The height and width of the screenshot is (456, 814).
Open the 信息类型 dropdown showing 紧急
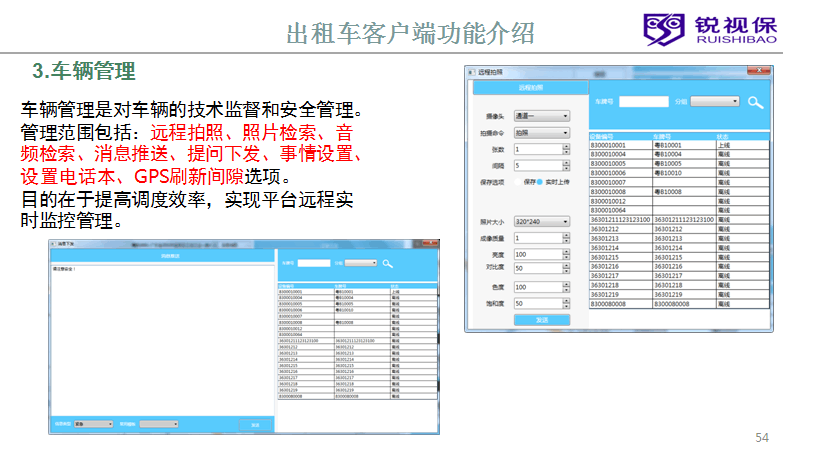(93, 424)
